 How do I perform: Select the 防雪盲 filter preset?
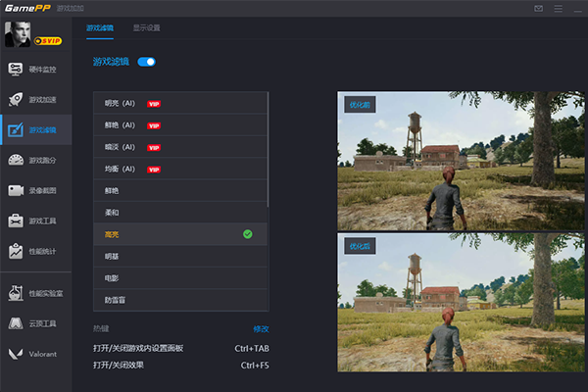click(180, 300)
